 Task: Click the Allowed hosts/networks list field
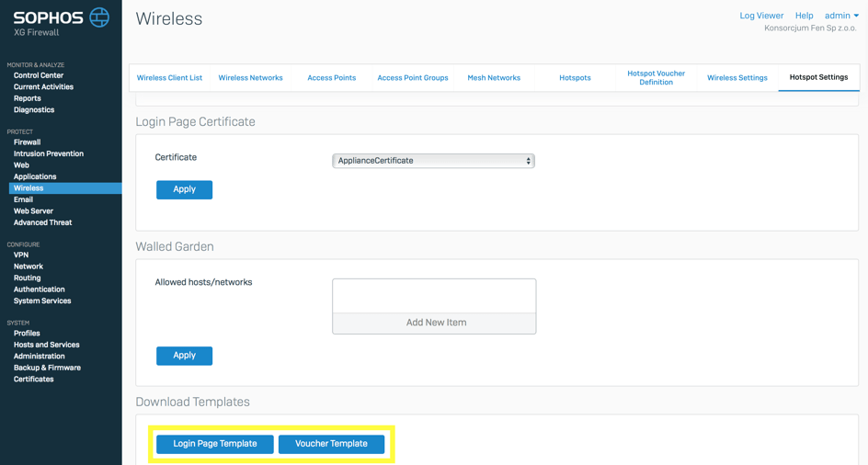coord(434,296)
